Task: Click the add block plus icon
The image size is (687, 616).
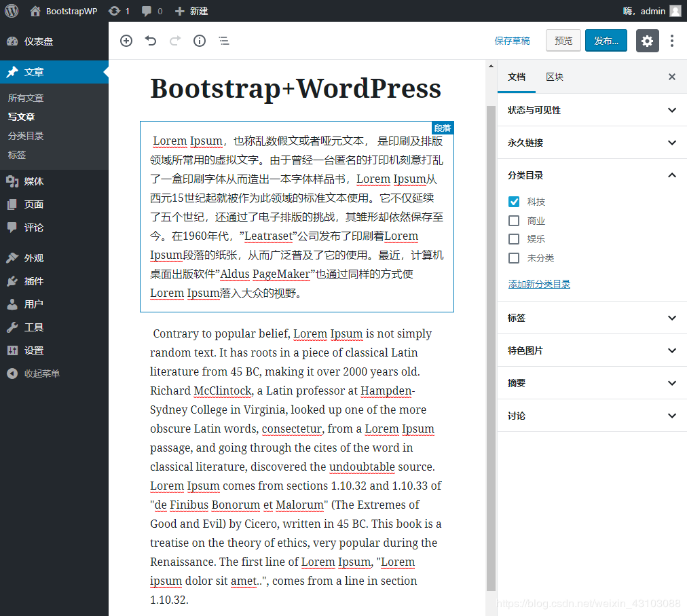Action: (x=126, y=41)
